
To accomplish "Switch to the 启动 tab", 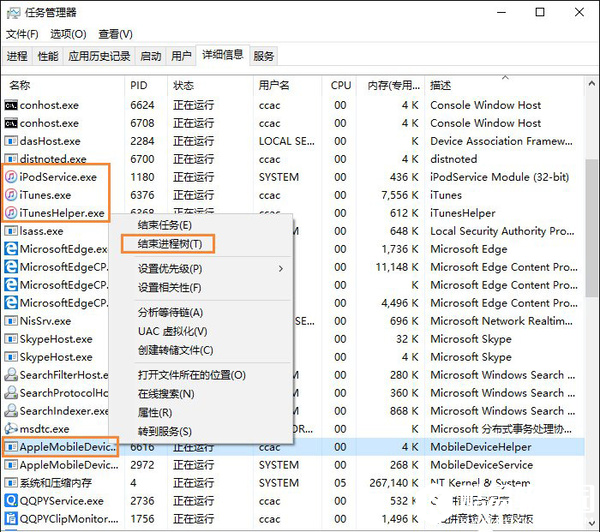I will pyautogui.click(x=150, y=56).
